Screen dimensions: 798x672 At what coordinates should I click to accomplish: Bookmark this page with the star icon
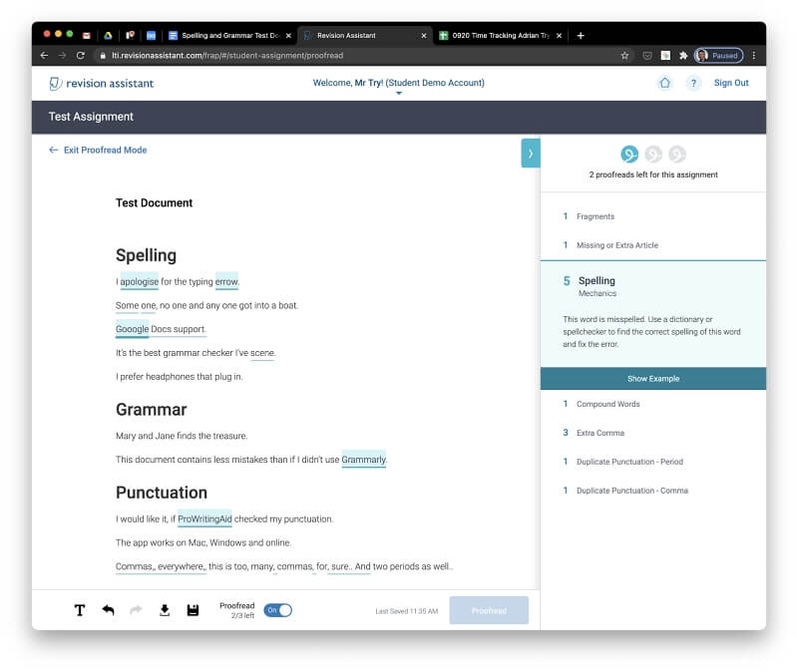tap(624, 56)
